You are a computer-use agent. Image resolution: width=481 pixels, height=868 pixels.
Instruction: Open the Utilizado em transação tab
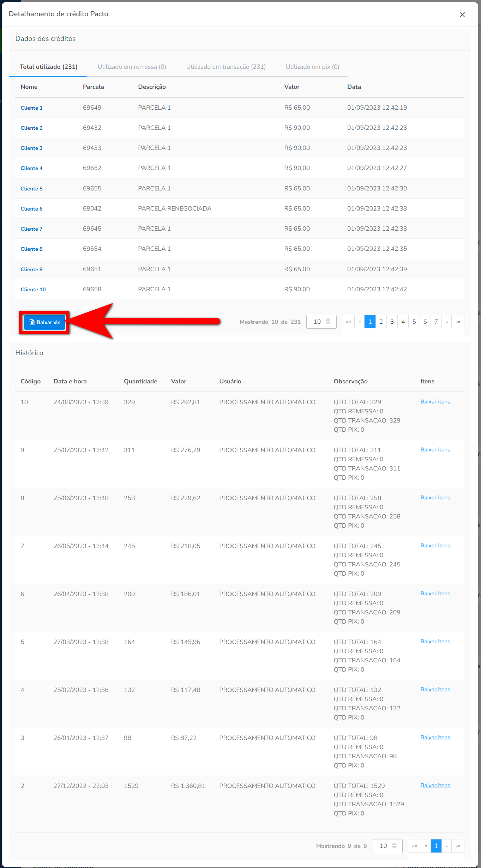[x=226, y=67]
